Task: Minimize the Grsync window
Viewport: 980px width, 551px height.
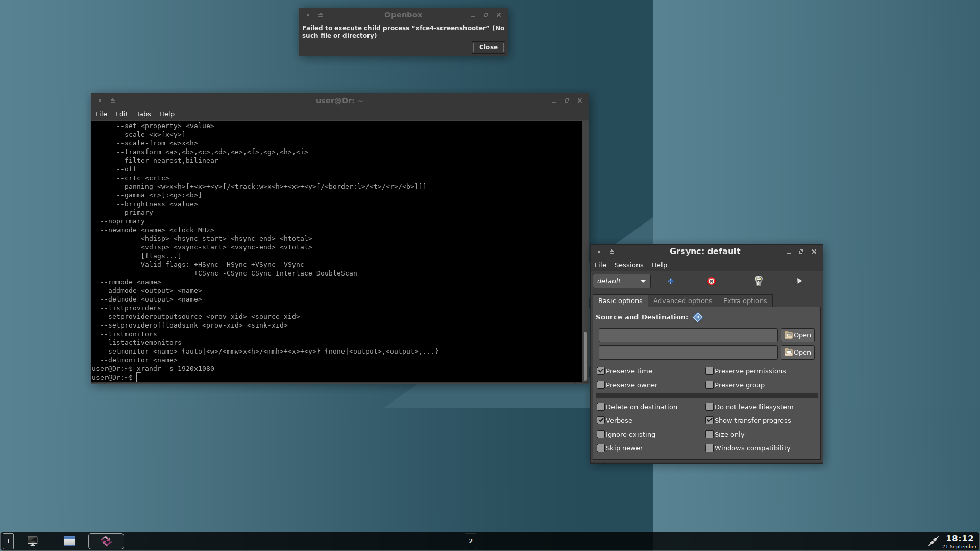Action: [789, 252]
